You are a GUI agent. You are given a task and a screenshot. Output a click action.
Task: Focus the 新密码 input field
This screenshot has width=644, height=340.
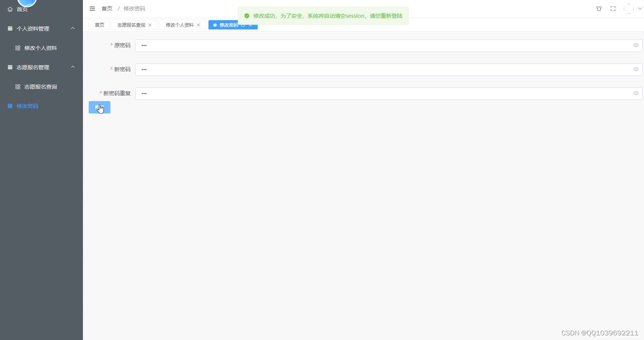click(x=389, y=69)
